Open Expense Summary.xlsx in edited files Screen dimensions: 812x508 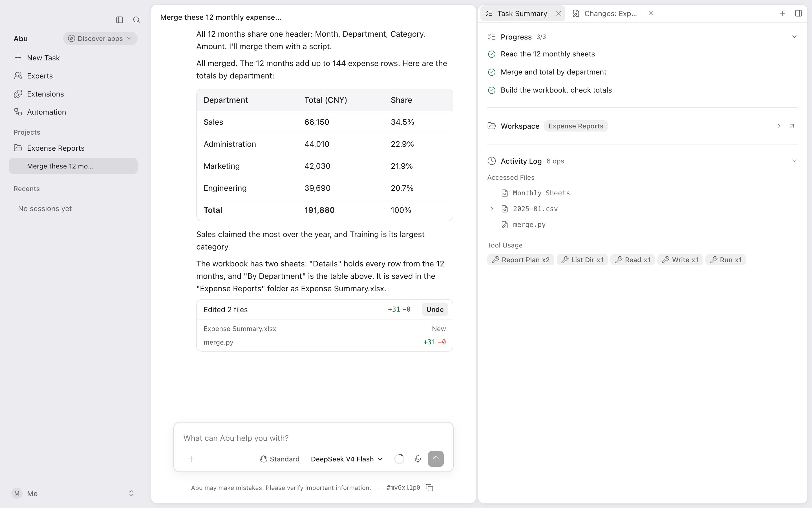point(325,329)
